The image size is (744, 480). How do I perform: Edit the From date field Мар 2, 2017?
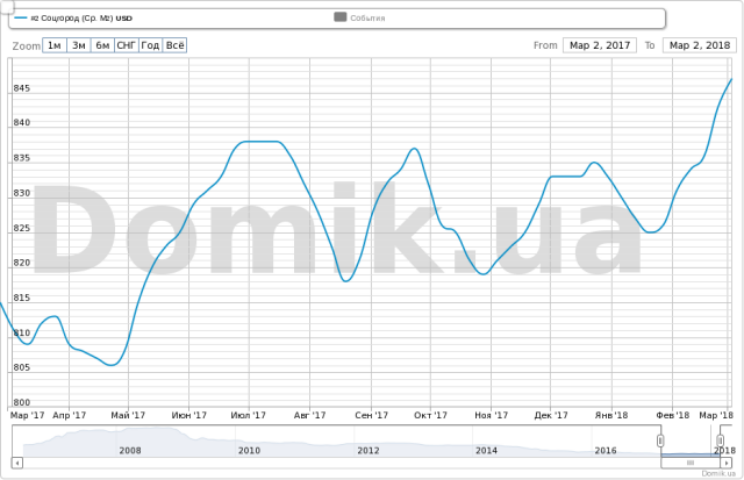pos(600,46)
